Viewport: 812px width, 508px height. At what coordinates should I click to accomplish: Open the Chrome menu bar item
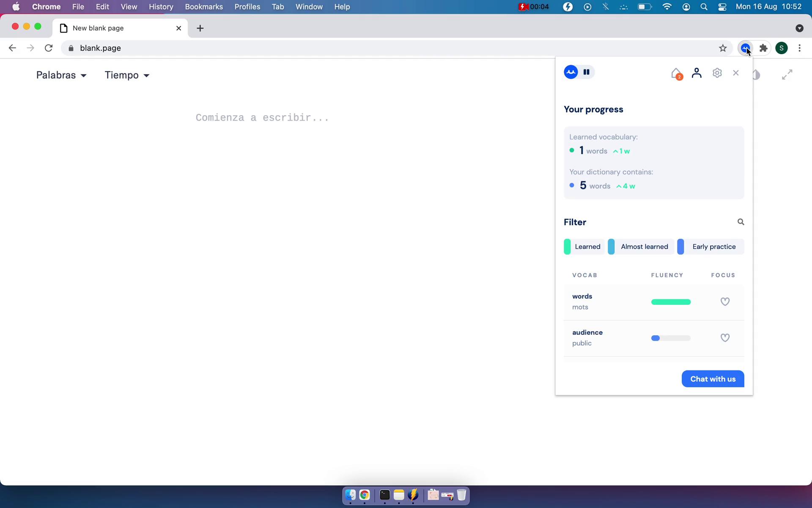pyautogui.click(x=46, y=6)
